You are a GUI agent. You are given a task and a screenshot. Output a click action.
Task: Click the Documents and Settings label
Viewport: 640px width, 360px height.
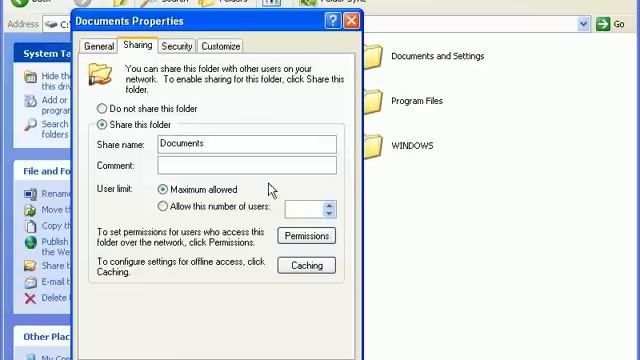click(438, 56)
